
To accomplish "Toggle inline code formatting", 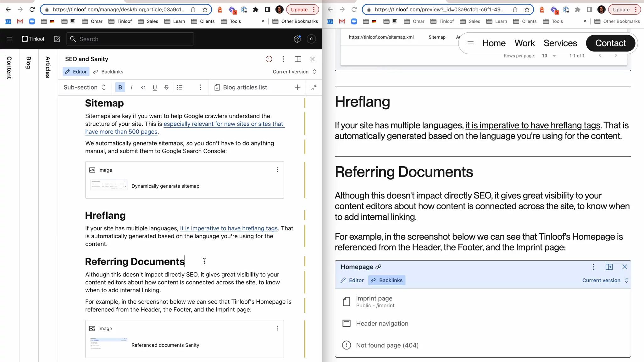I will click(x=143, y=87).
